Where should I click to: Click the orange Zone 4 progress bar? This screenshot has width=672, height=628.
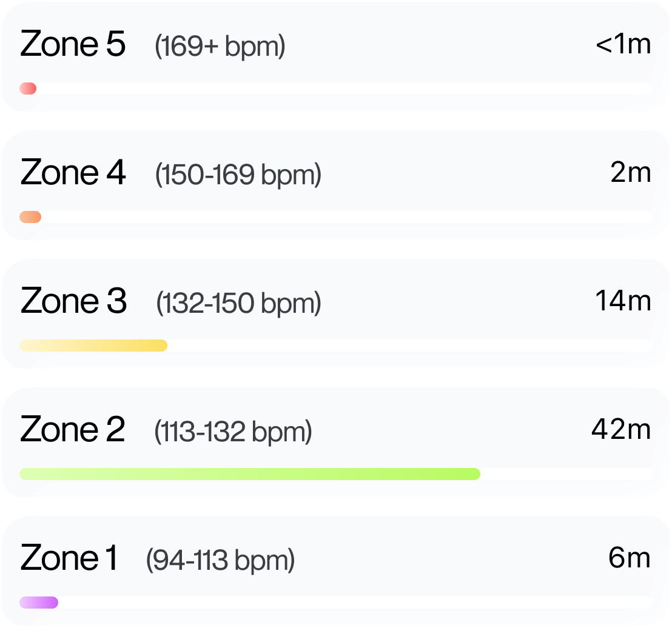[x=30, y=217]
